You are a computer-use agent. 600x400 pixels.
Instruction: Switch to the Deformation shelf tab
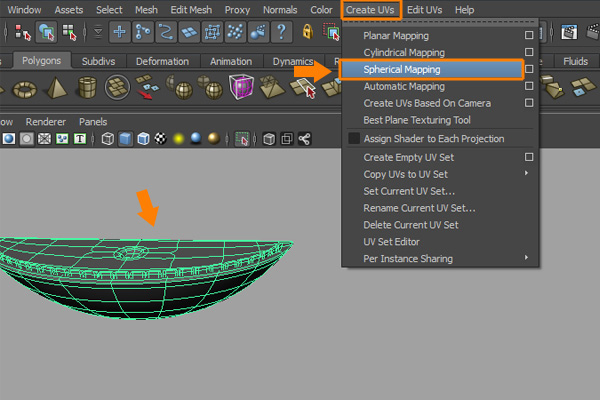(162, 61)
